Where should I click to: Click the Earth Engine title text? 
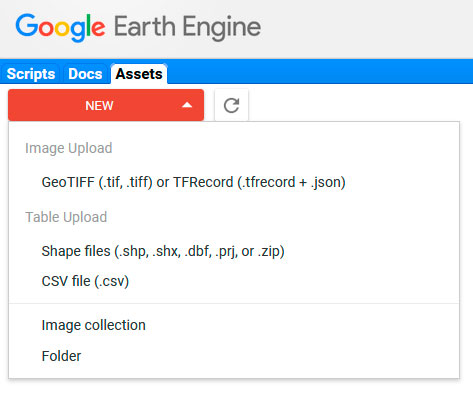[187, 27]
